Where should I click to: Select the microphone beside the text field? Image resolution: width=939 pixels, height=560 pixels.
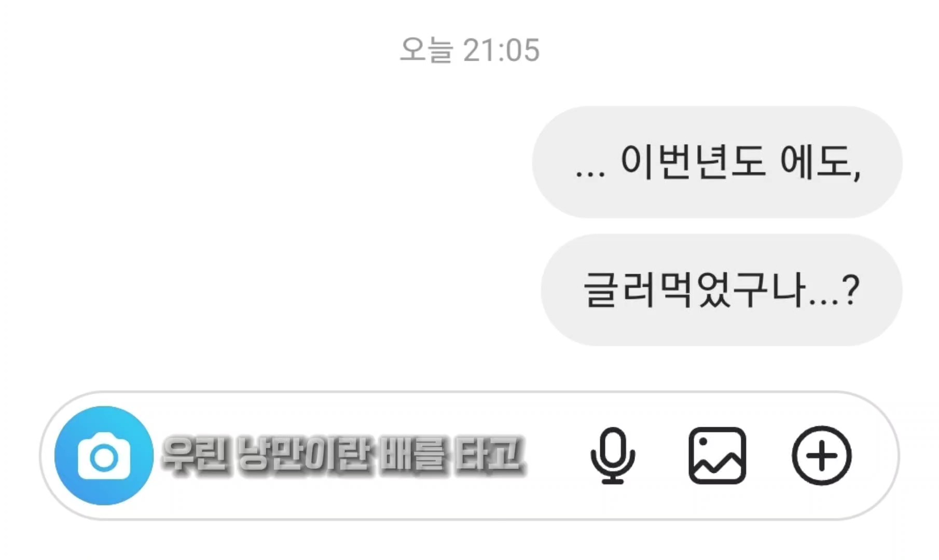(613, 456)
